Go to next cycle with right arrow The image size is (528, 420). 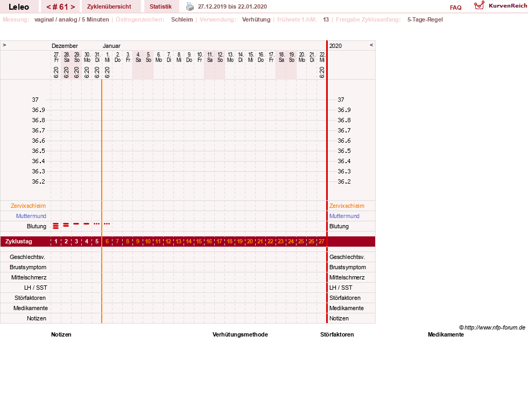pos(73,7)
